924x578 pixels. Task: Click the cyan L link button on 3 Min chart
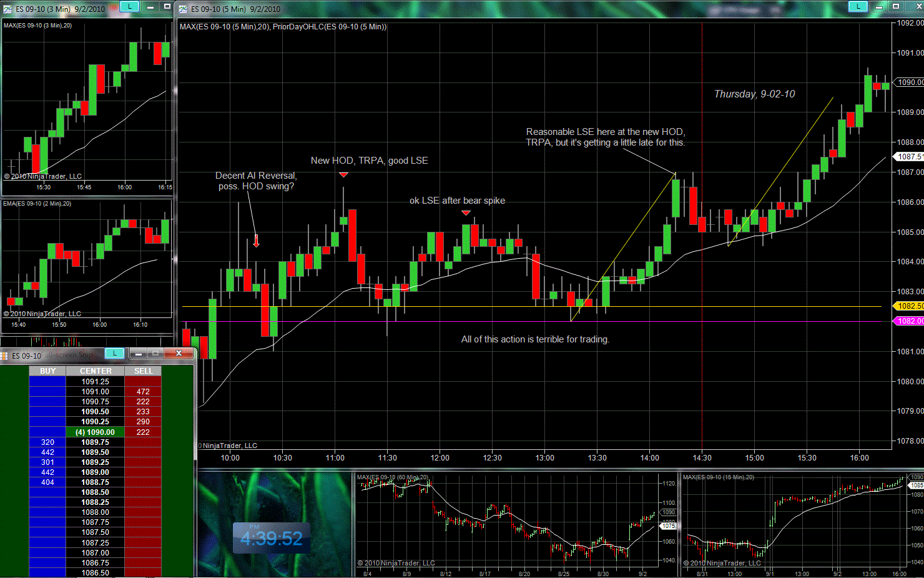[x=129, y=6]
